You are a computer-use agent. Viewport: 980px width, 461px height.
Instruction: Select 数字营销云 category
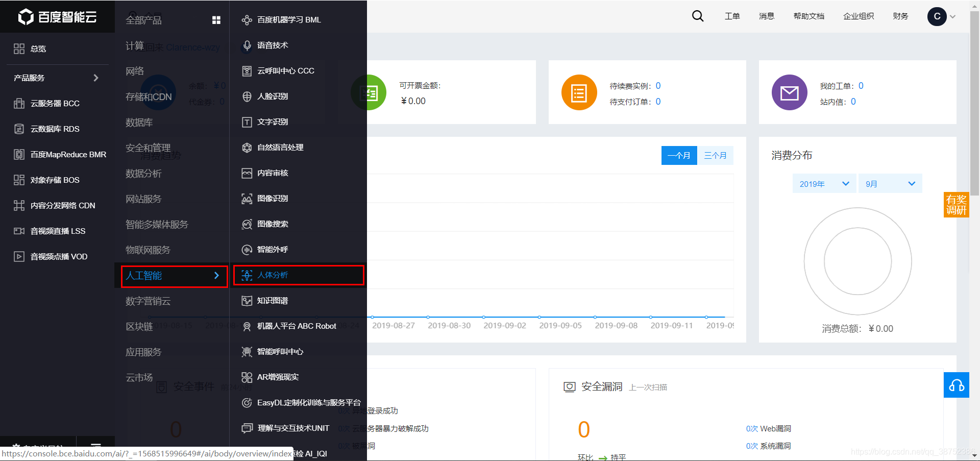[x=148, y=301]
